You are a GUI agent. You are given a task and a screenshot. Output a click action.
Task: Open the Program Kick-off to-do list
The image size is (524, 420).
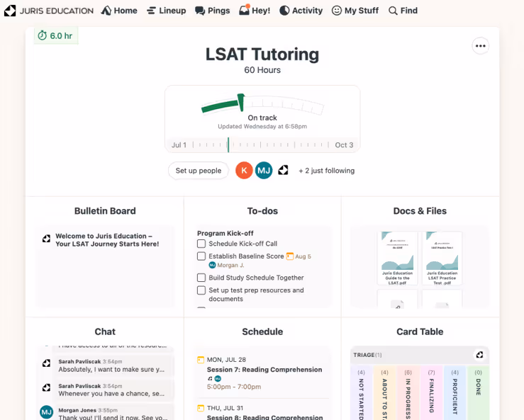225,233
